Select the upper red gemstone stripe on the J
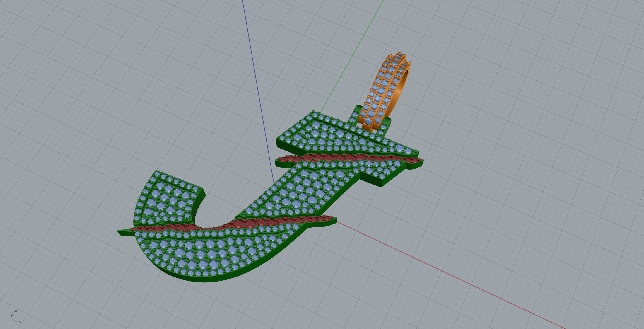Image resolution: width=644 pixels, height=329 pixels. coord(349,158)
